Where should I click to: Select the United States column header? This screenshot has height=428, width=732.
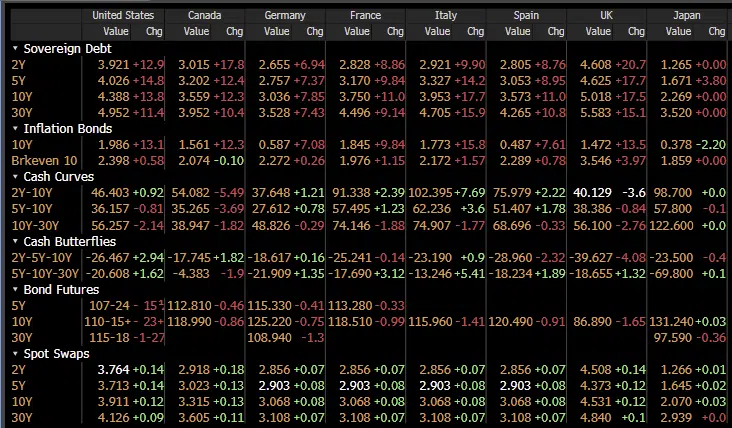pos(121,16)
